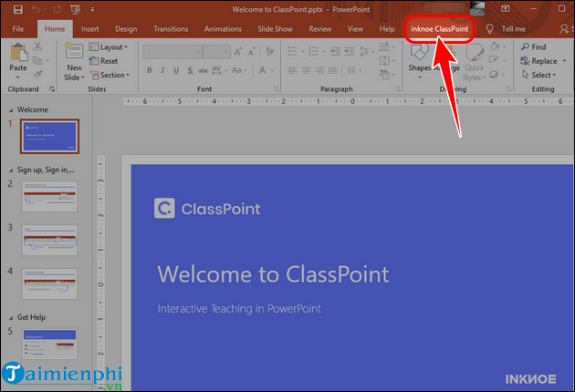The image size is (575, 392).
Task: Open the Shapes gallery
Action: (x=420, y=62)
